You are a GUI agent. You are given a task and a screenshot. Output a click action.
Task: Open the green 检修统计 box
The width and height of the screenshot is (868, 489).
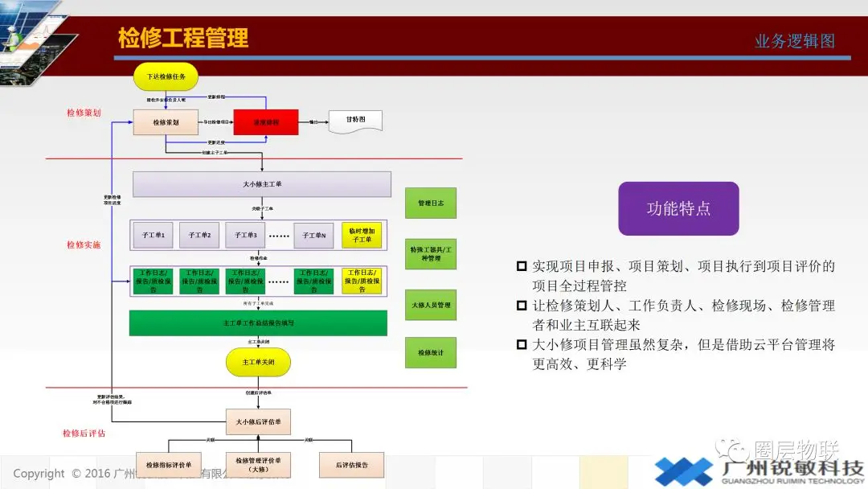click(x=431, y=353)
